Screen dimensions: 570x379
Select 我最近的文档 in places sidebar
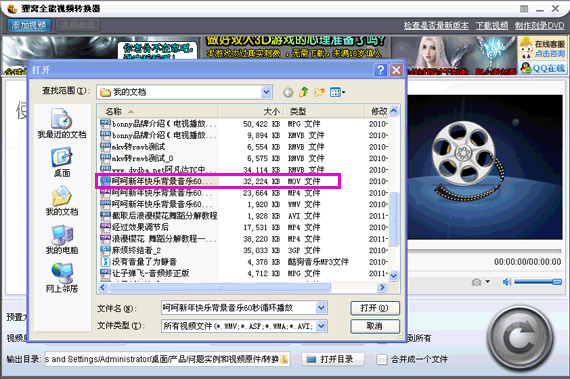62,124
